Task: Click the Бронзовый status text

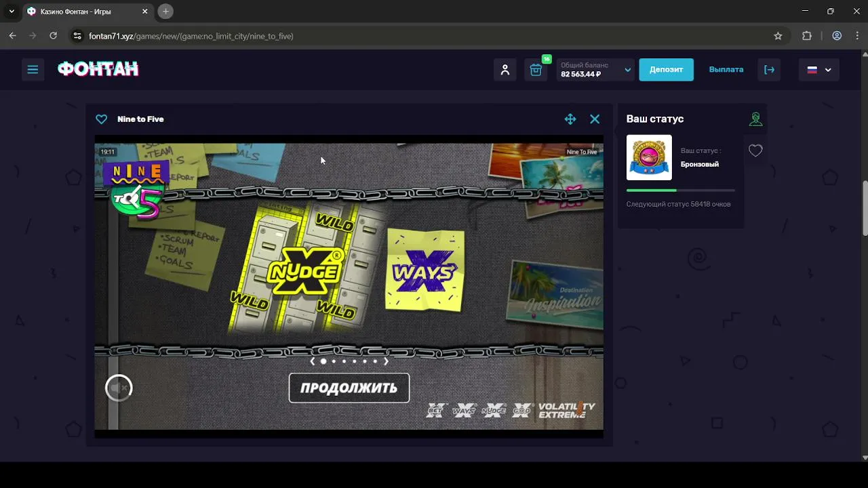Action: point(700,164)
